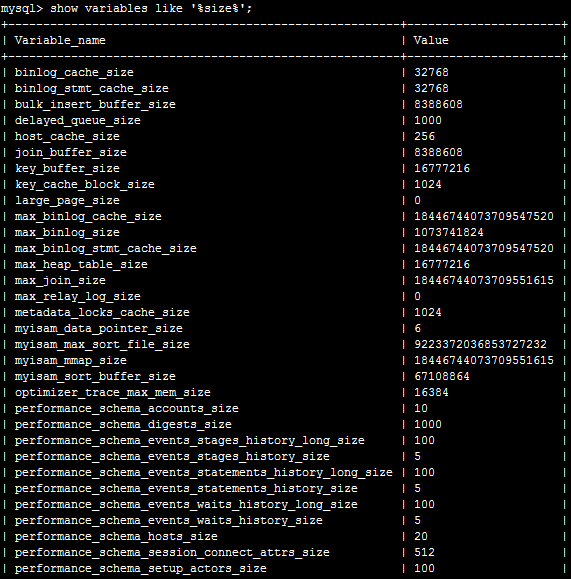This screenshot has height=579, width=571.
Task: Select the Variable_name column header
Action: coord(60,40)
